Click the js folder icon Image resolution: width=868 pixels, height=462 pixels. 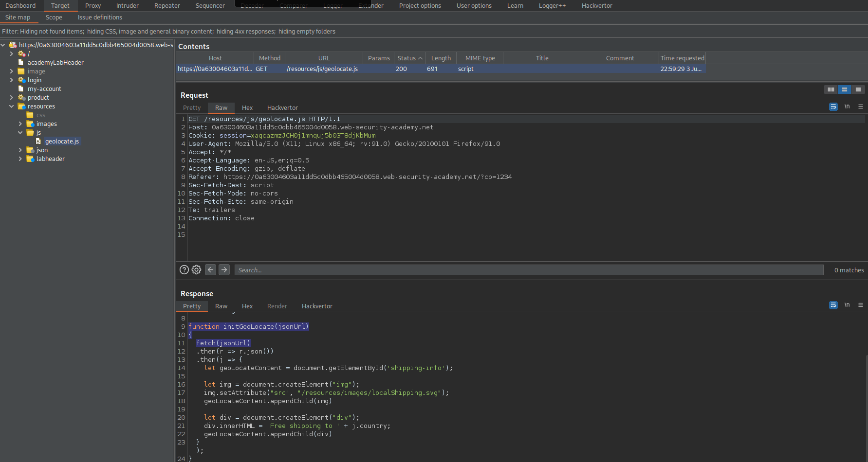pyautogui.click(x=30, y=132)
